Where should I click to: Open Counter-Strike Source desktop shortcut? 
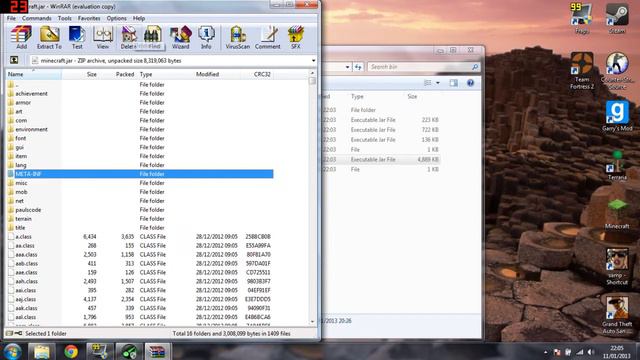pos(617,71)
